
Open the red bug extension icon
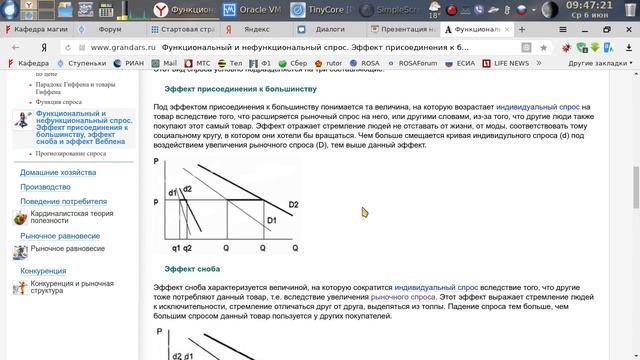[x=566, y=47]
